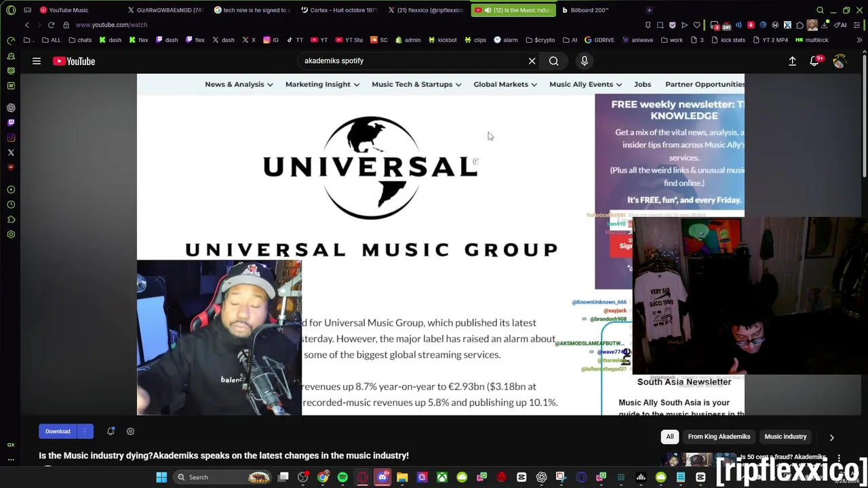
Task: Open Spotify from the taskbar
Action: 342,477
